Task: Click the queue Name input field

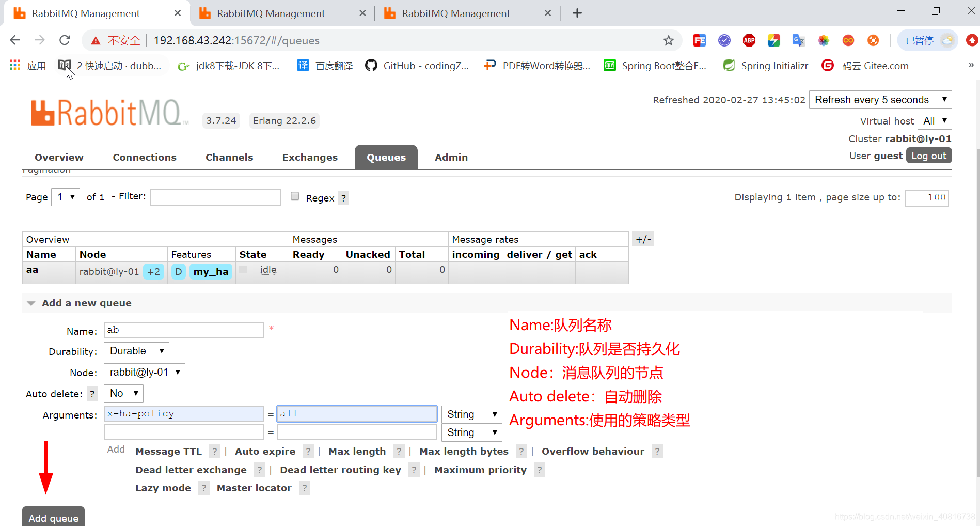Action: (x=184, y=330)
